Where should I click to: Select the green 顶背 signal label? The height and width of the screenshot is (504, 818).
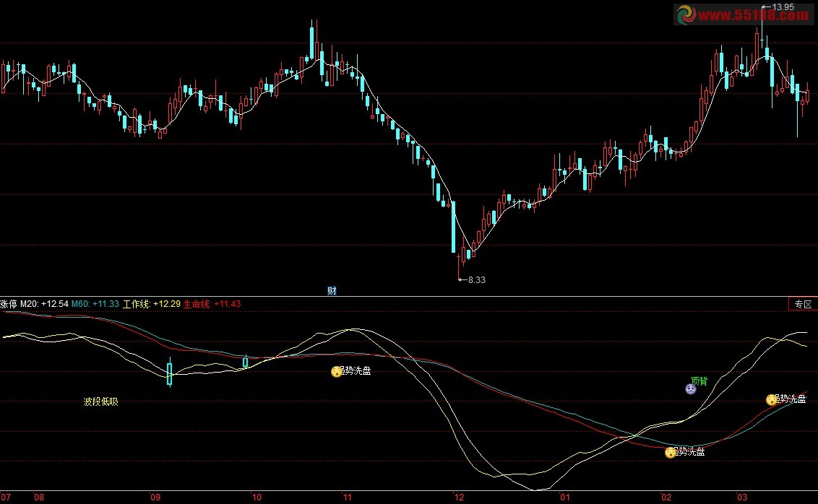699,381
